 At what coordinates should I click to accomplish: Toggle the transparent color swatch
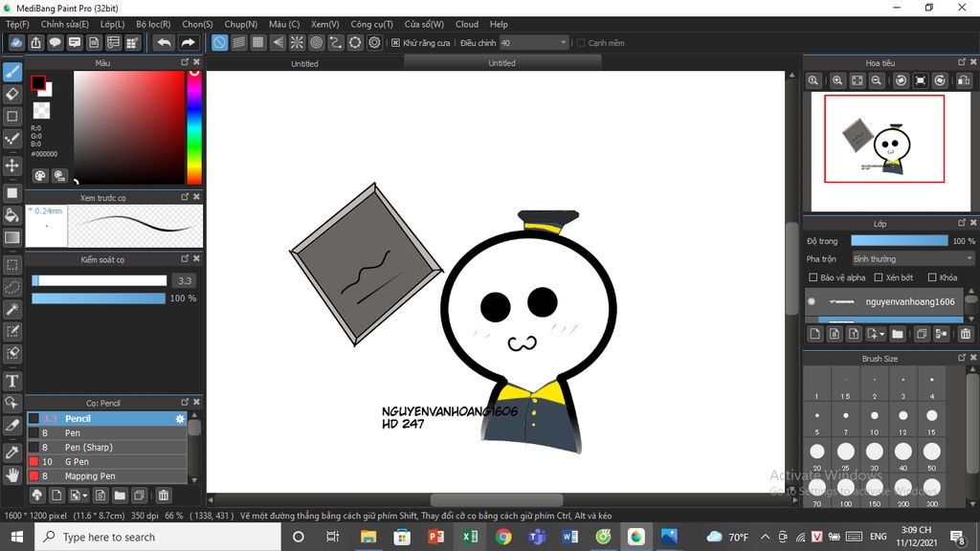[x=41, y=111]
